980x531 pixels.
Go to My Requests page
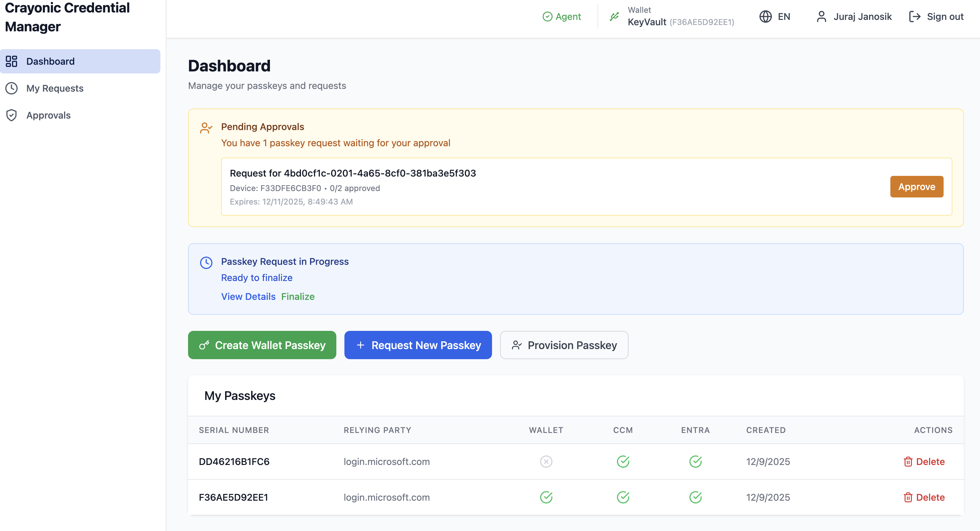[55, 88]
